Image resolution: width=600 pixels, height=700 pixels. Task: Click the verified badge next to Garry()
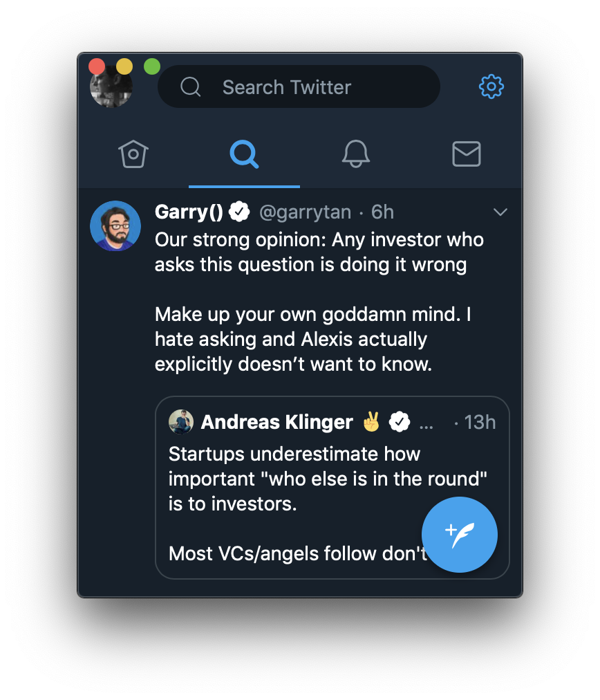[x=239, y=212]
